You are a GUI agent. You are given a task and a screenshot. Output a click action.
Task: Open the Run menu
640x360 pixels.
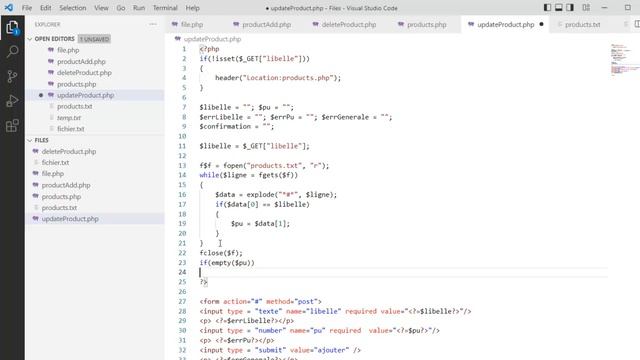(x=139, y=8)
